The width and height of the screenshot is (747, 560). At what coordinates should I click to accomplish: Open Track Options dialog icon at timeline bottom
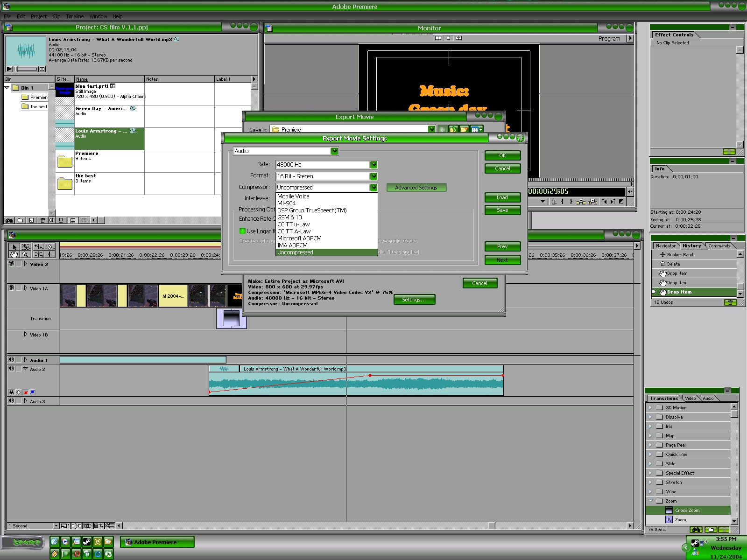(64, 526)
